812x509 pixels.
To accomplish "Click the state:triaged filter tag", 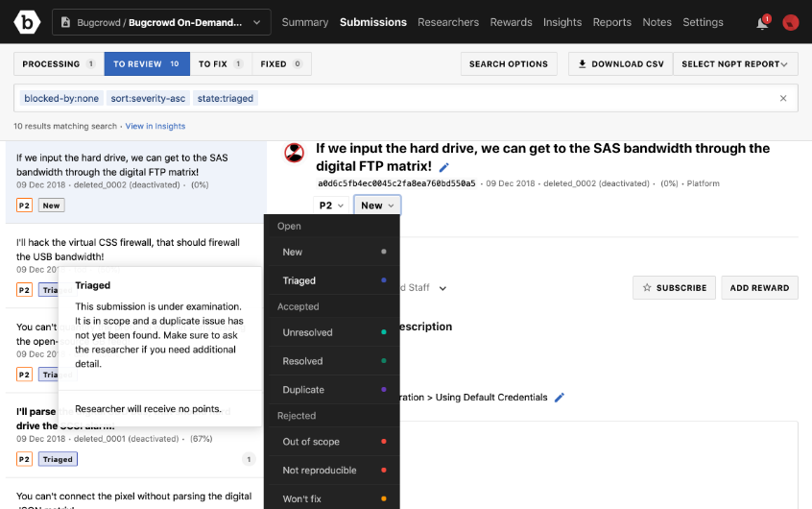I will 225,98.
